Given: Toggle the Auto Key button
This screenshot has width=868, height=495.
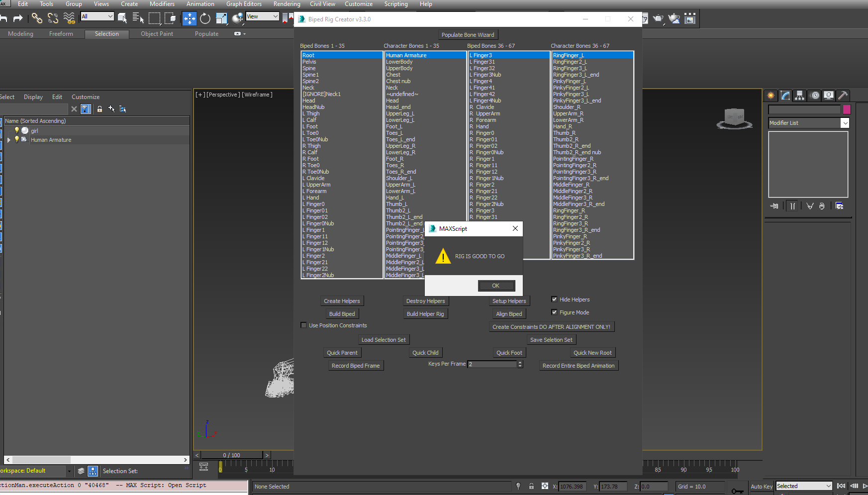Looking at the screenshot, I should [x=761, y=487].
